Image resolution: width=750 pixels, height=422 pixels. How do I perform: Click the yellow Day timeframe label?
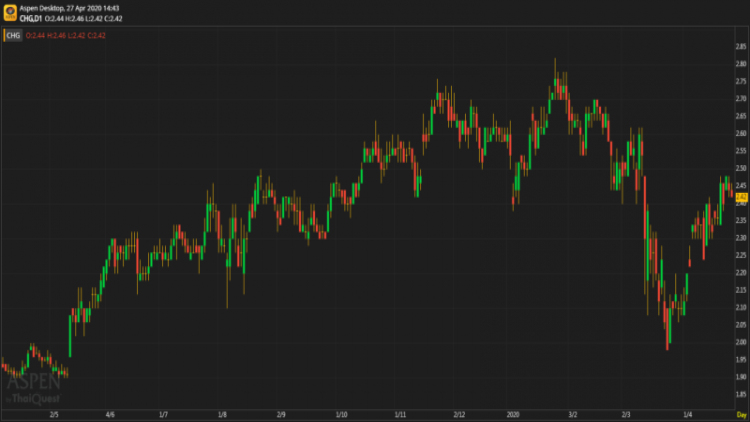tap(740, 413)
